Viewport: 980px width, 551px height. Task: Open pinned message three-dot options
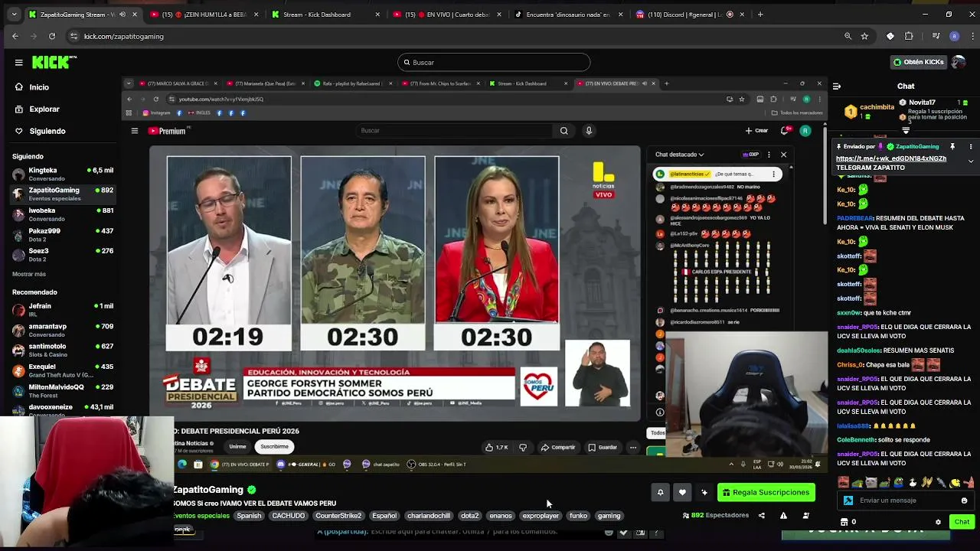[971, 146]
